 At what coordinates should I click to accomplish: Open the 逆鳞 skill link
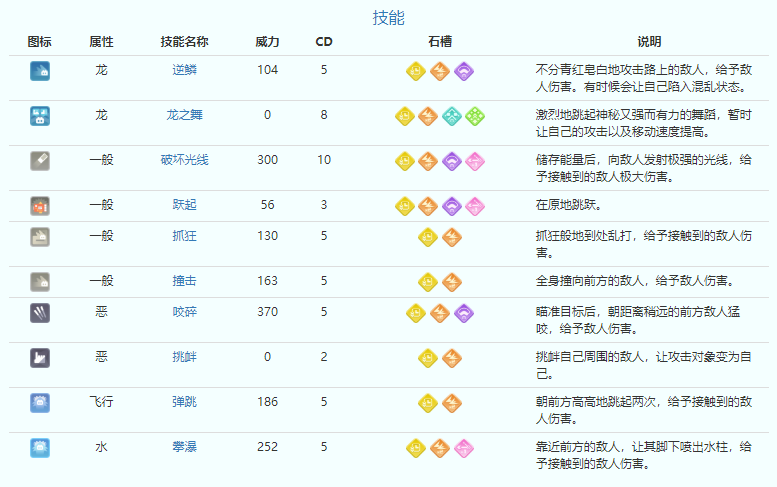coord(184,70)
